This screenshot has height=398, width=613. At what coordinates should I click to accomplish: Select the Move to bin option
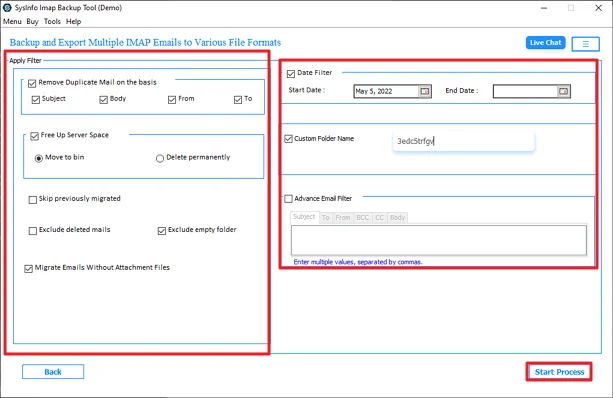pos(39,158)
